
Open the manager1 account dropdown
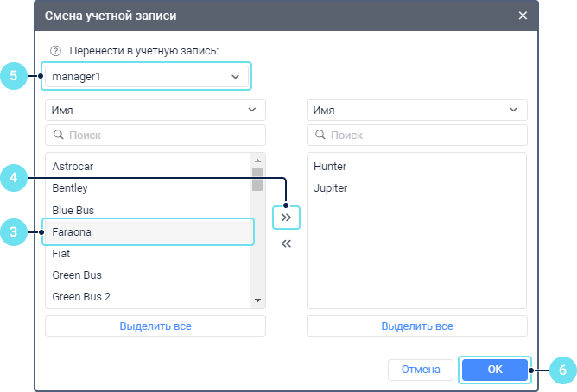146,77
